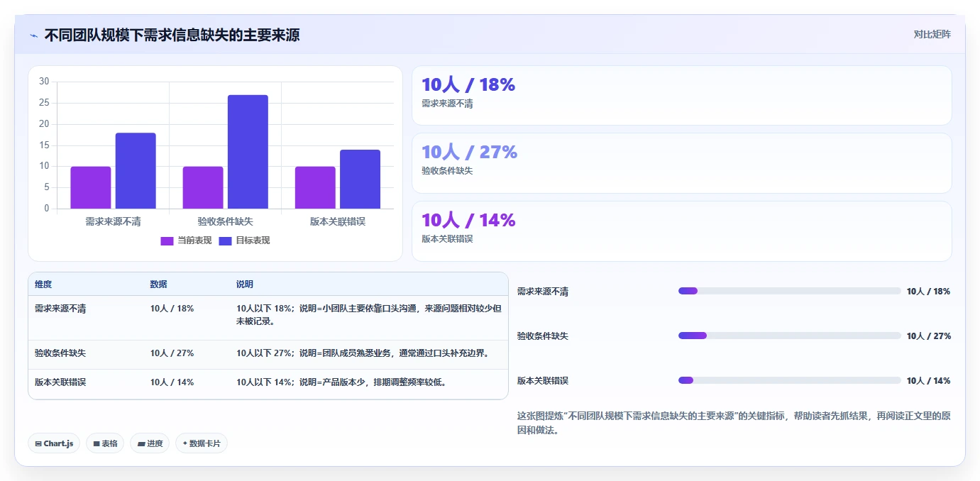Screen dimensions: 980x481
Task: Select the 10人 / 14% data card
Action: coord(681,231)
